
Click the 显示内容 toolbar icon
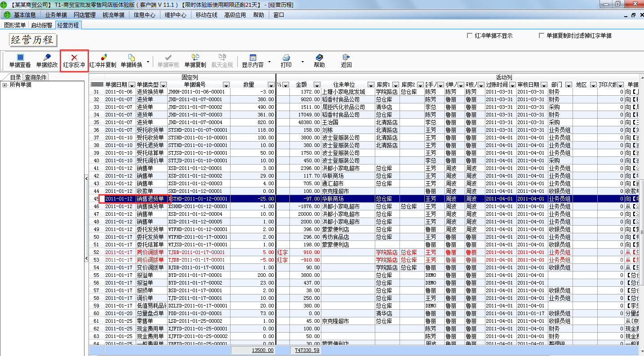253,58
